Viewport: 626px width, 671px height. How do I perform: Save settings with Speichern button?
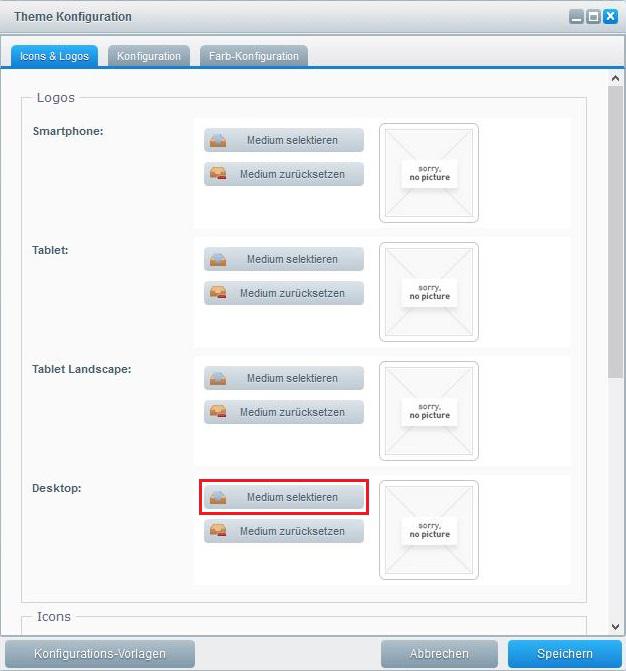point(565,654)
